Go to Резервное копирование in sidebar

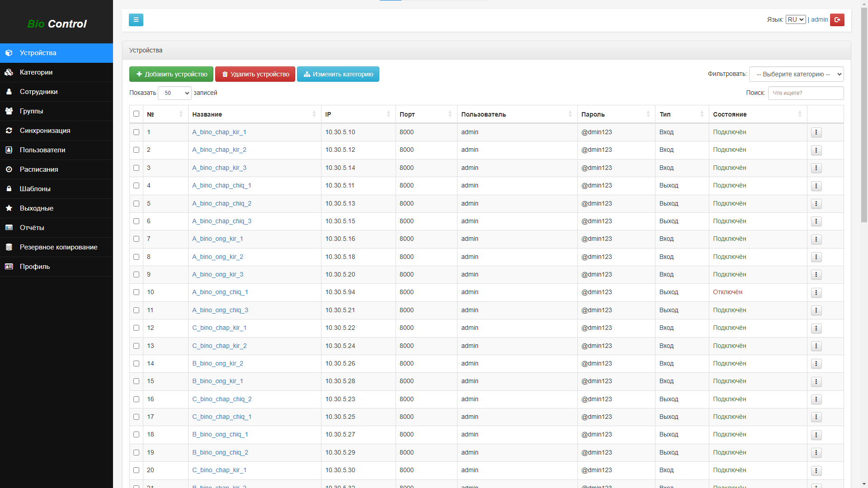coord(57,247)
